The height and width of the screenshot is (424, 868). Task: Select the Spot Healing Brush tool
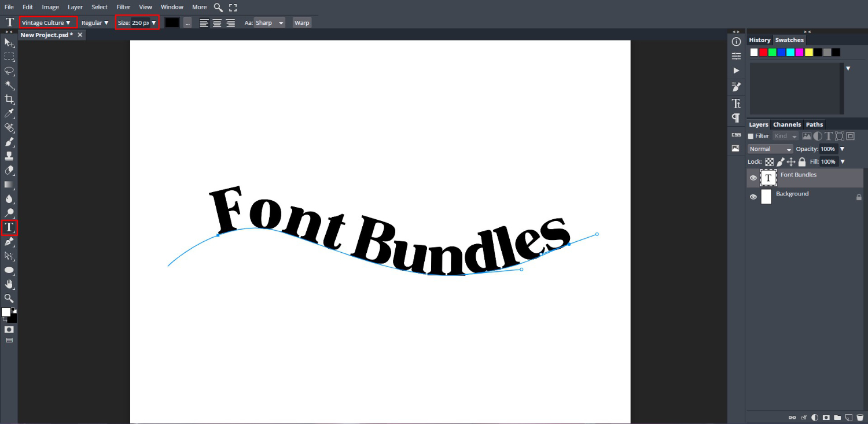tap(9, 127)
